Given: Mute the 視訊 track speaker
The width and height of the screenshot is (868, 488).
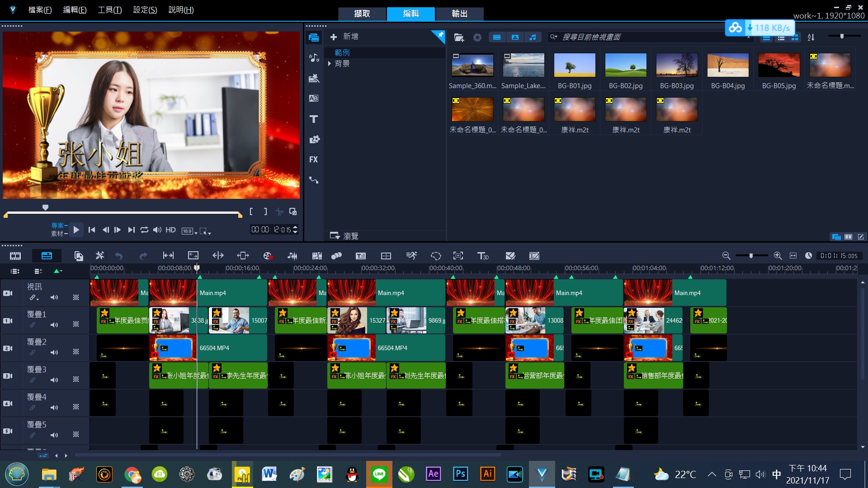Looking at the screenshot, I should pos(54,297).
